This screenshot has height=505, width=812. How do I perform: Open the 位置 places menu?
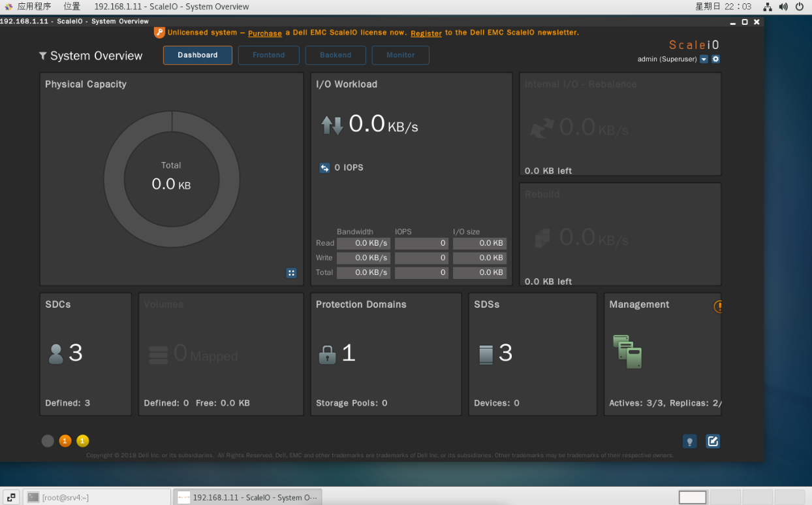(72, 7)
